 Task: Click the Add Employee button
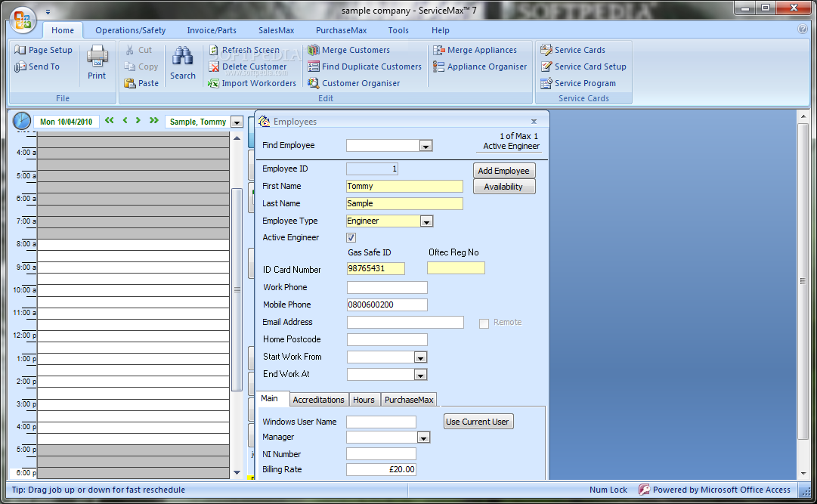(504, 171)
